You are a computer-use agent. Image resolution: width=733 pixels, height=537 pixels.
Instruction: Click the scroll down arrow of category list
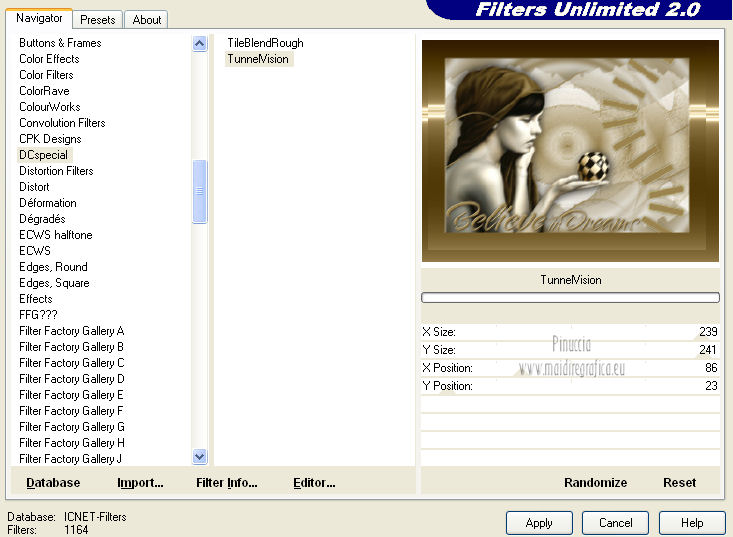pos(200,456)
